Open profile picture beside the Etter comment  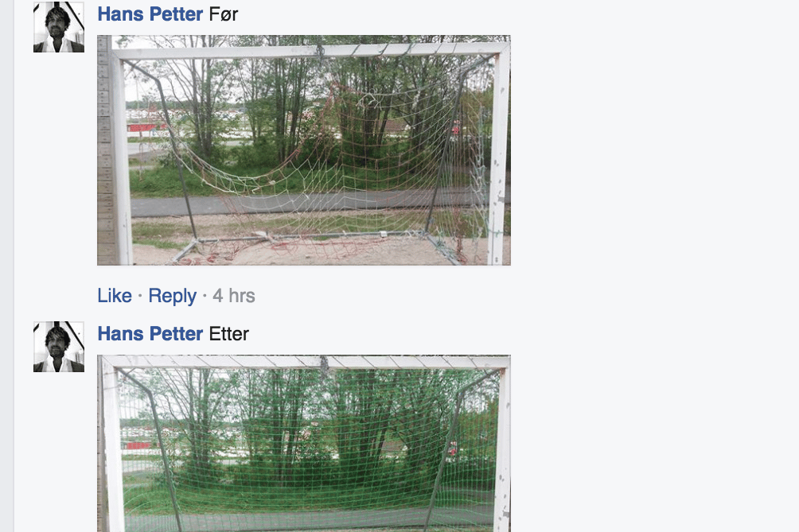pos(59,347)
